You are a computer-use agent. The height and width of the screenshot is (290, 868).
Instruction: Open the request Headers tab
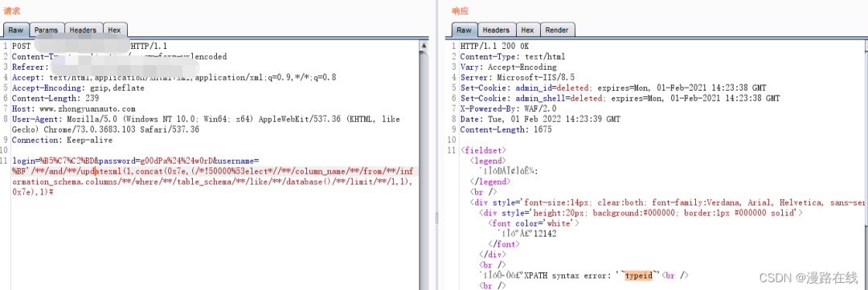(84, 30)
